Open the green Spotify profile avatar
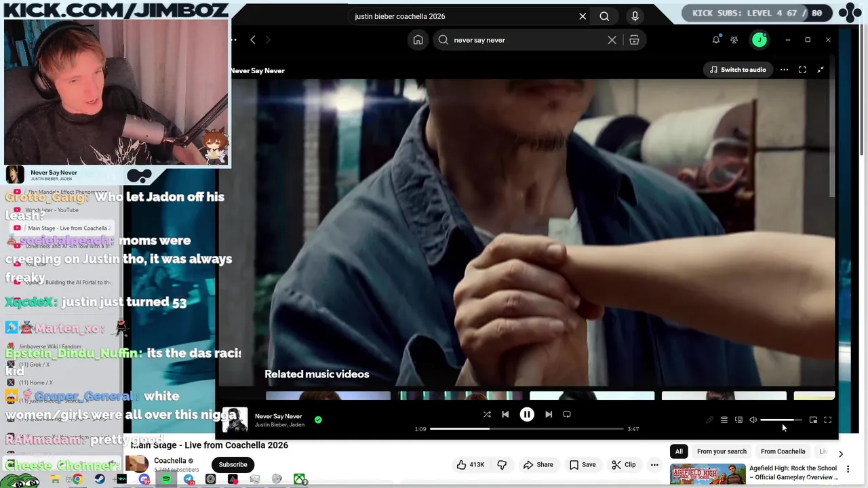Viewport: 868px width, 488px height. (759, 40)
